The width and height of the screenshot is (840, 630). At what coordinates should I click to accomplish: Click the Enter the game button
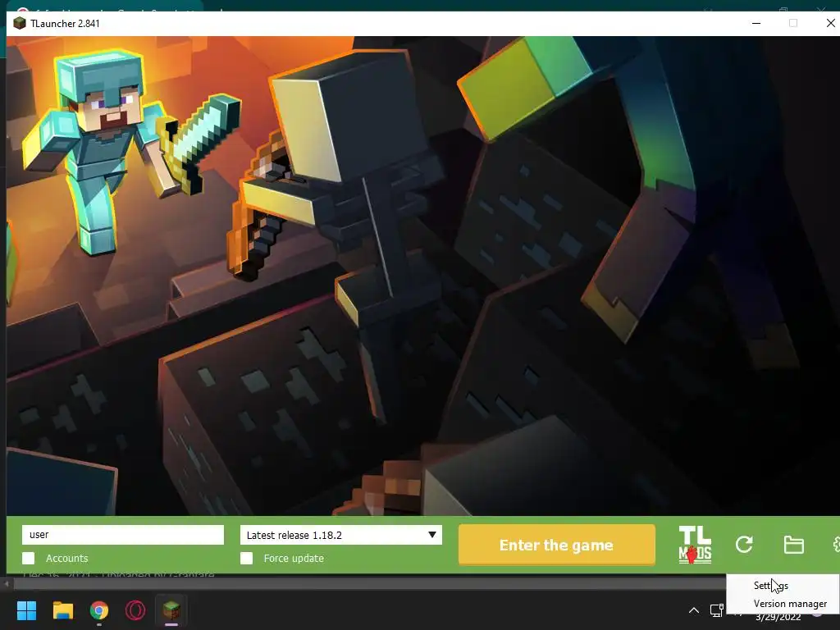coord(557,545)
